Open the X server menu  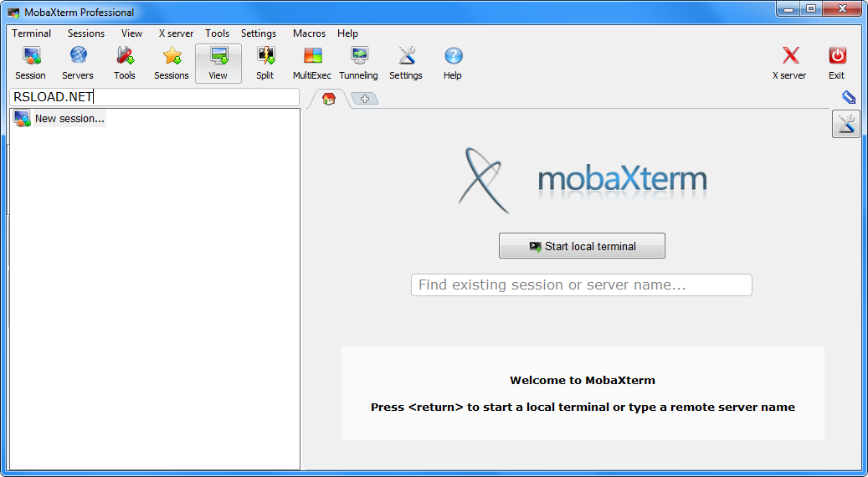point(176,33)
